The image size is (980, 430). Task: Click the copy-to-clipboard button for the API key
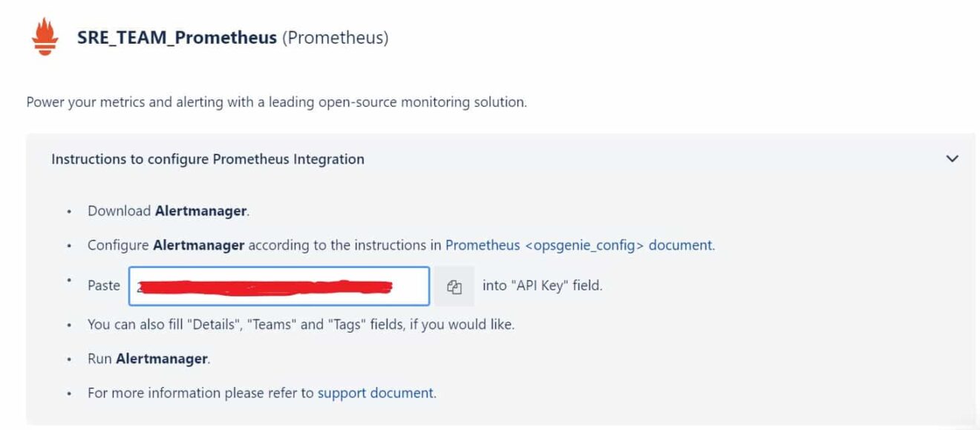[x=455, y=285]
